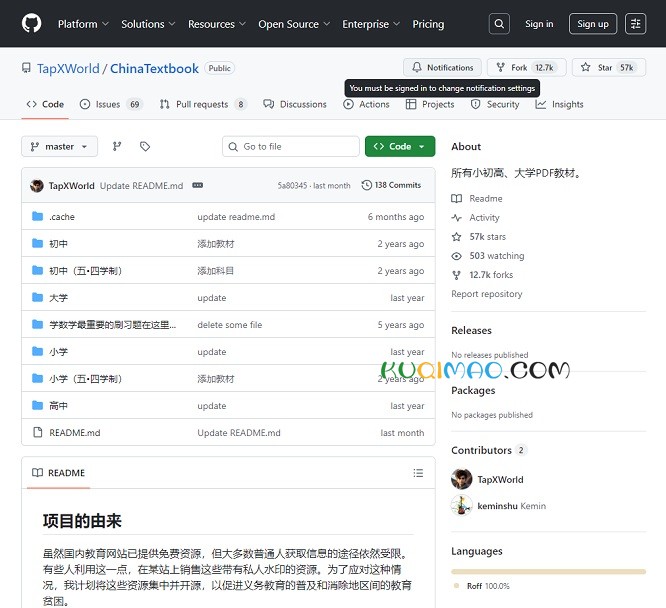This screenshot has width=666, height=608.
Task: Expand the commit message ellipsis icon
Action: tap(198, 185)
